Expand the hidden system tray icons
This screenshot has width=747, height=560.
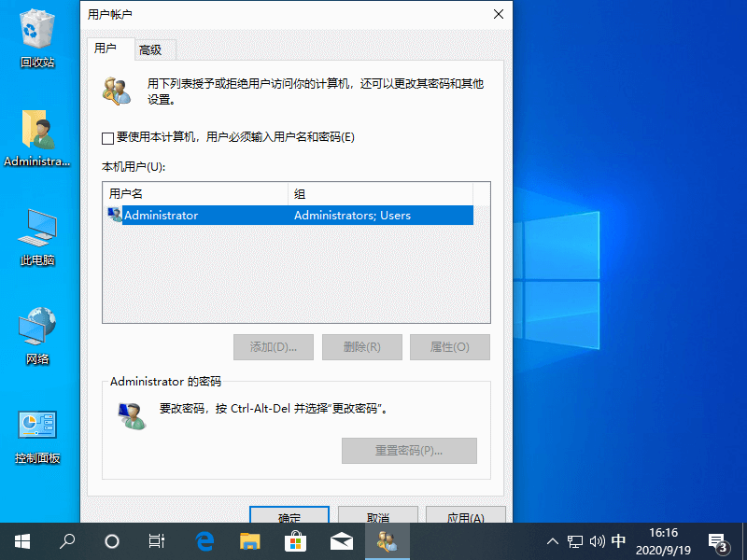tap(553, 541)
